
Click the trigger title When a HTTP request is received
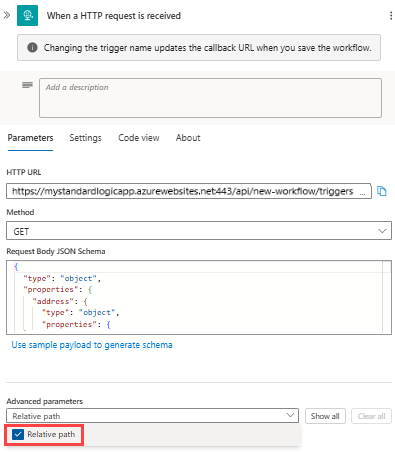pos(114,16)
